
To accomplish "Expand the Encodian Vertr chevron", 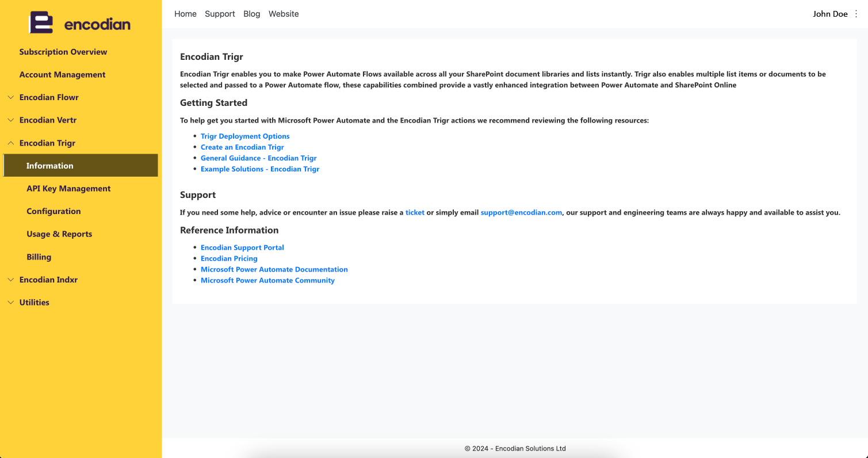I will click(10, 120).
